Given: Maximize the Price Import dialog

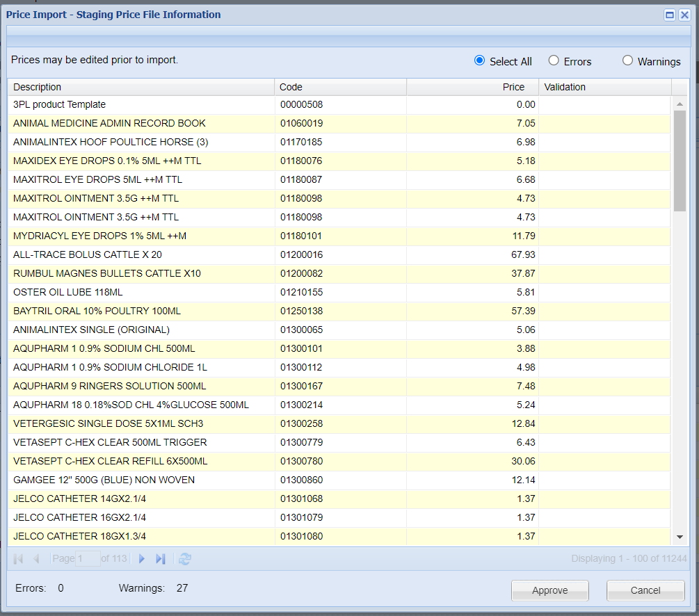Looking at the screenshot, I should pos(670,15).
